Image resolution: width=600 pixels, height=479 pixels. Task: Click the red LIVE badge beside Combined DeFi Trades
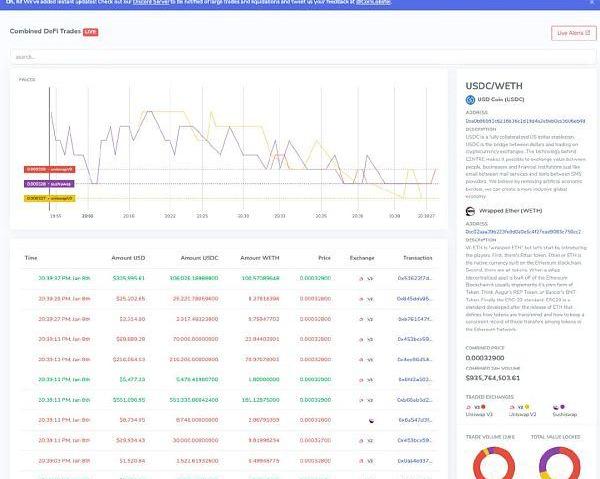pos(91,32)
